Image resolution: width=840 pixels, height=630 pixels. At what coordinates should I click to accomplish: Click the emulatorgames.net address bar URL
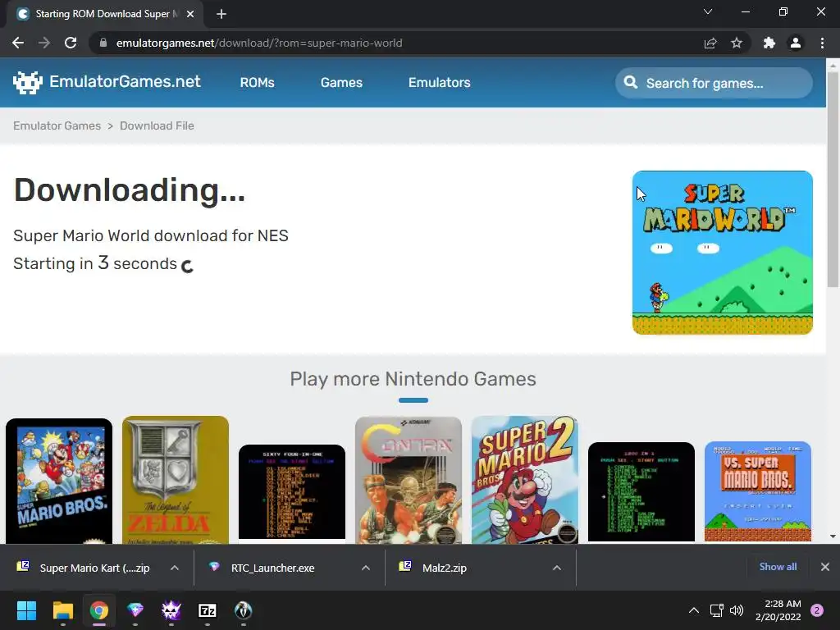click(x=259, y=43)
